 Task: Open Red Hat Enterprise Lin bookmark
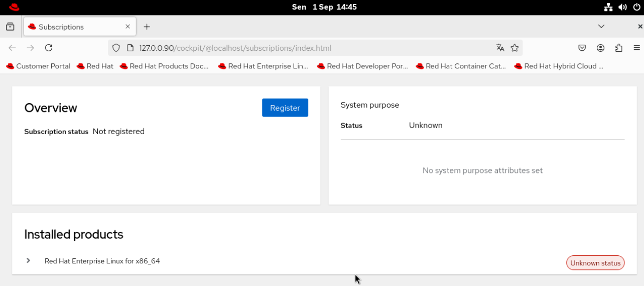coord(263,66)
